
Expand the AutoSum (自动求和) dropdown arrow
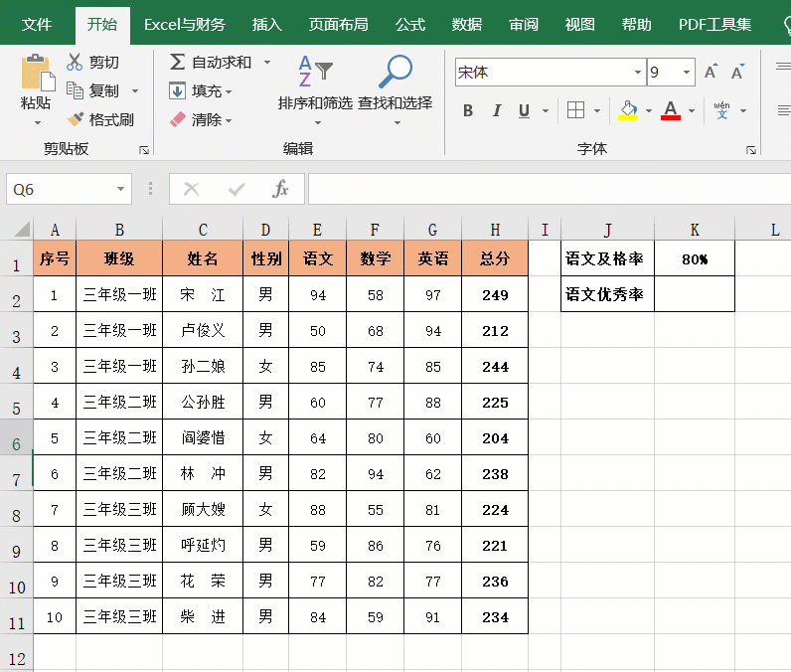point(266,62)
